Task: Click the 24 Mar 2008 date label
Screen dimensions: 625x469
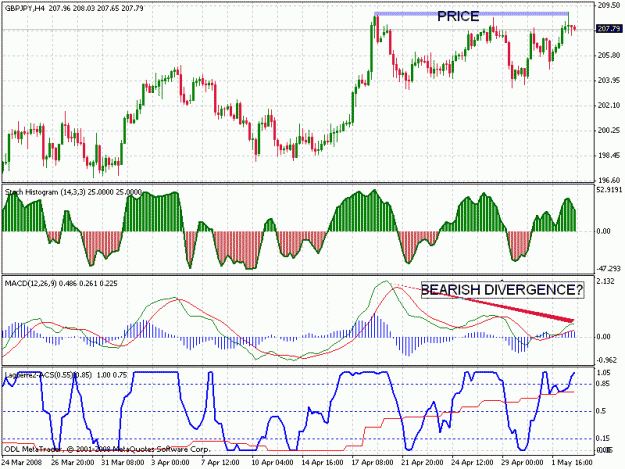Action: coord(21,462)
